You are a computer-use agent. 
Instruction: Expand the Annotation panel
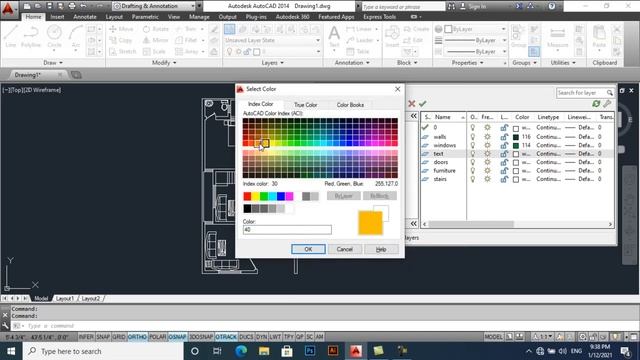[352, 63]
